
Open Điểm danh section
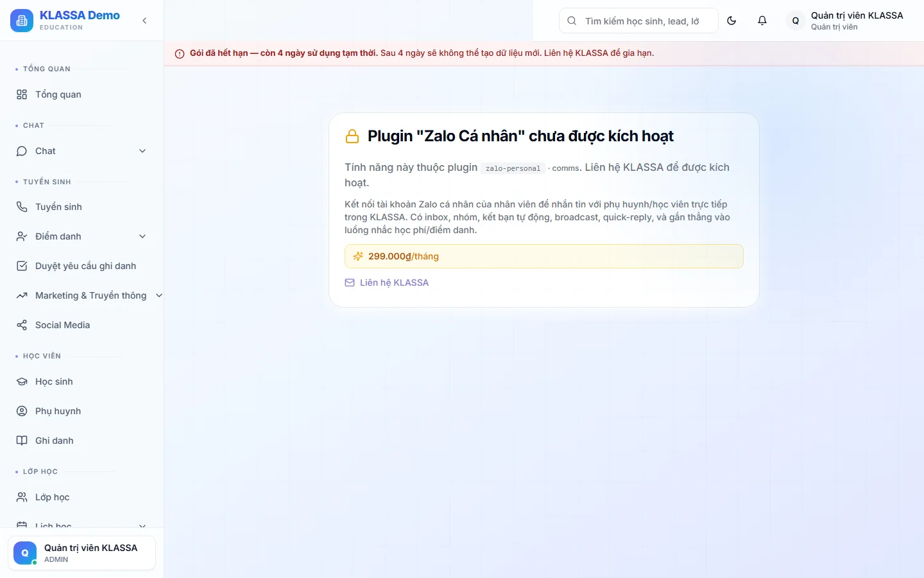(x=81, y=236)
